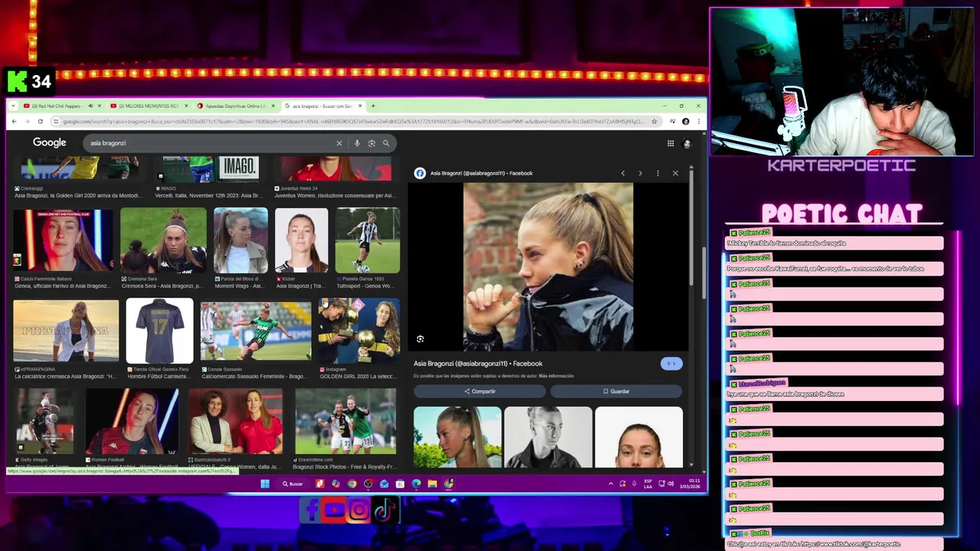This screenshot has height=551, width=980.
Task: Close the Red Hot Chili Peppers tab
Action: [101, 106]
